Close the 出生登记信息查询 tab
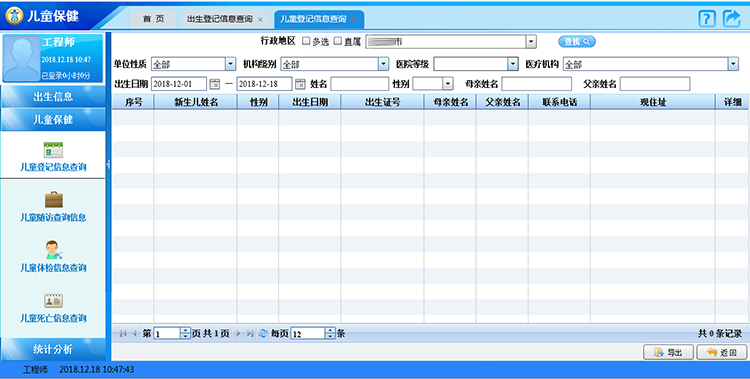This screenshot has height=379, width=750. point(260,20)
